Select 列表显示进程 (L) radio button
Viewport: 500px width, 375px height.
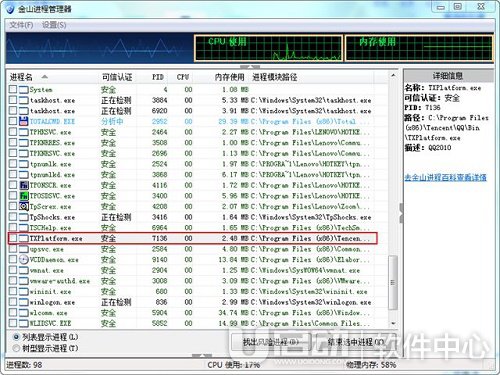pyautogui.click(x=16, y=337)
